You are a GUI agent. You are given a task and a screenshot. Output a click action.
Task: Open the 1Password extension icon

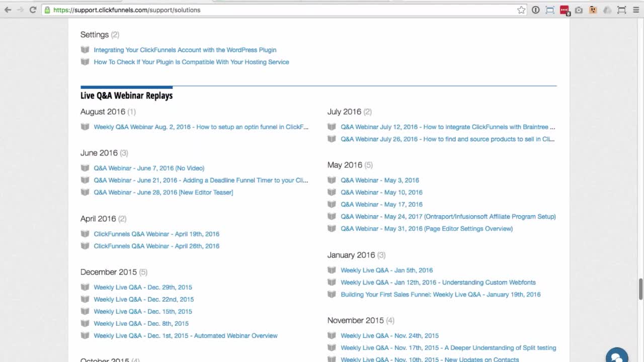[x=536, y=10]
